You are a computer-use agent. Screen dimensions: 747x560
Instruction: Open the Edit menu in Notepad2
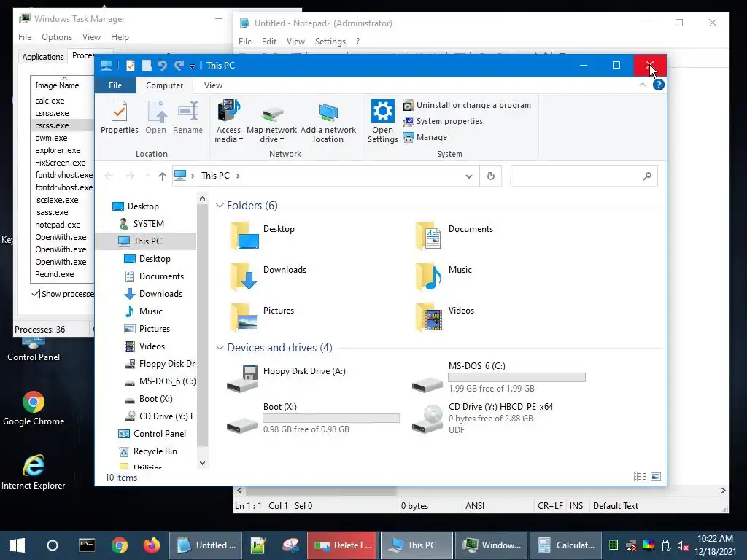[269, 42]
